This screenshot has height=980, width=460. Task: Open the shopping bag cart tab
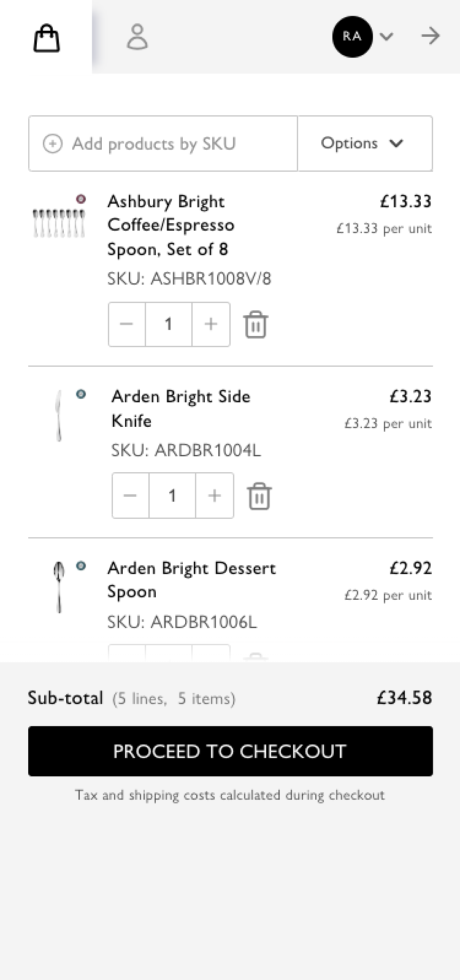46,38
